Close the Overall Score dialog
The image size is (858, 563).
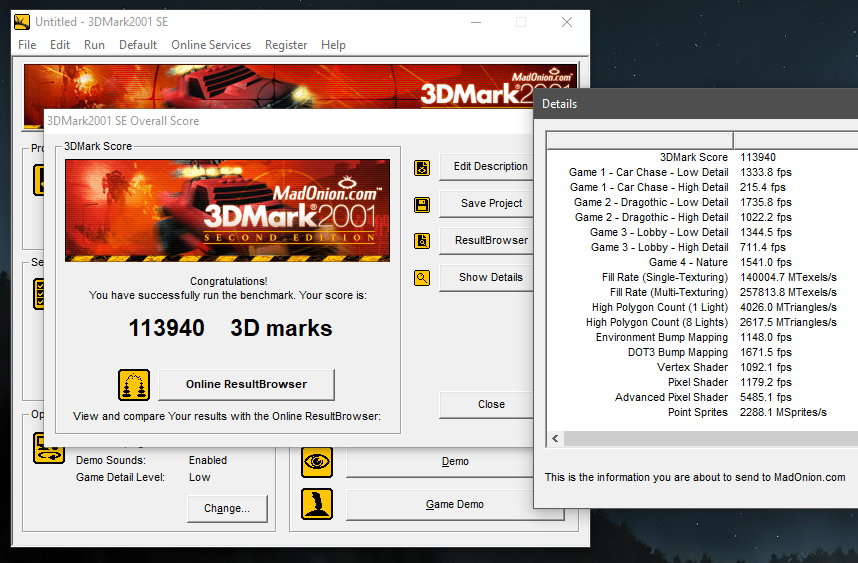pos(486,404)
